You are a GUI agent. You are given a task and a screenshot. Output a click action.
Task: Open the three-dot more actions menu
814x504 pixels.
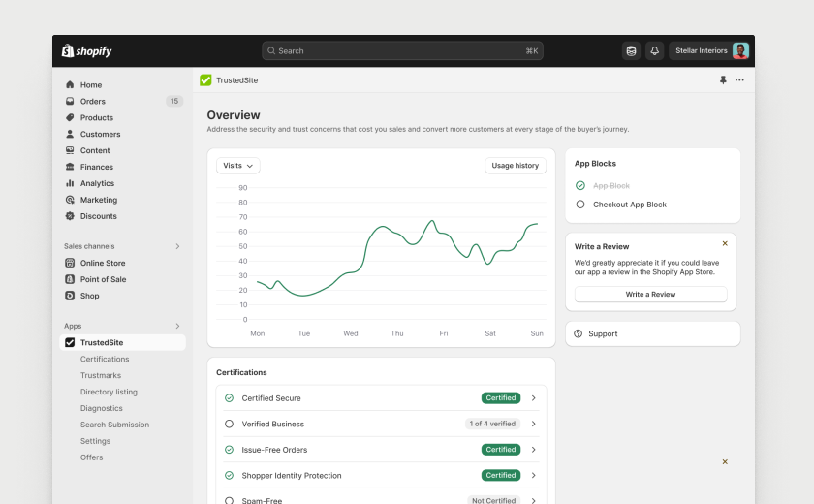[x=739, y=79]
